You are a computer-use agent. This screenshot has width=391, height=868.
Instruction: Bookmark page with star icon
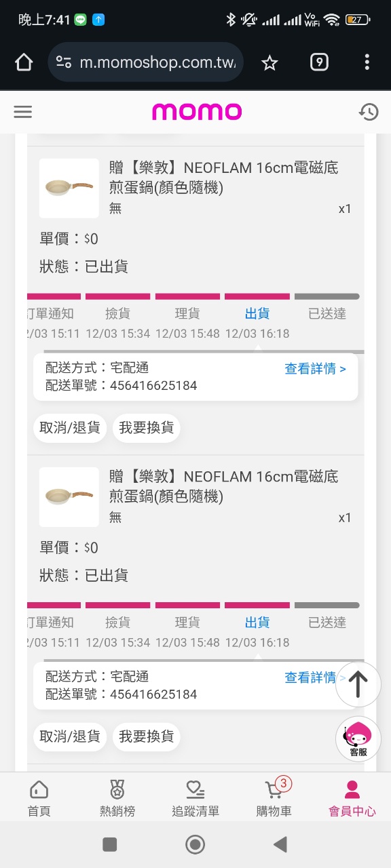pos(269,63)
